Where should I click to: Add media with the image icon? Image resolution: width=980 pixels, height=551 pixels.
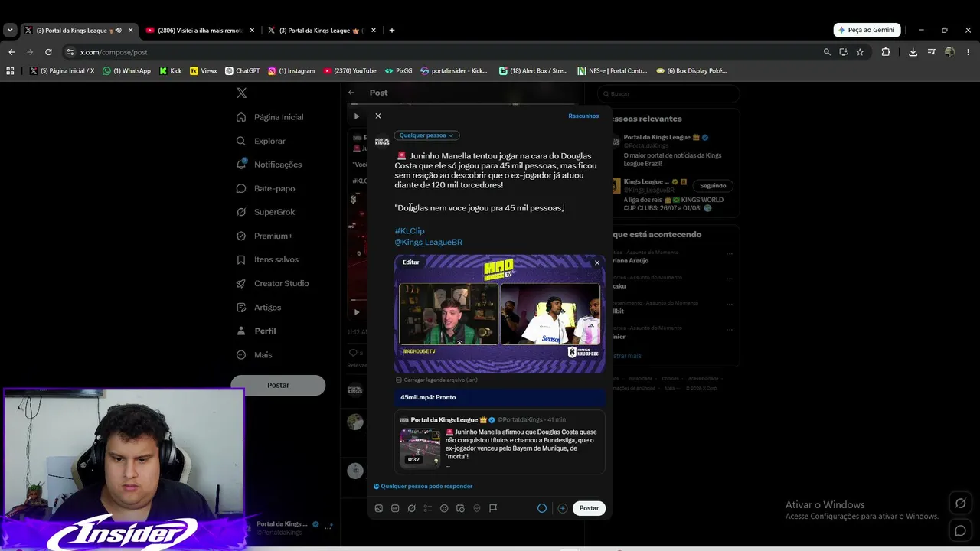pos(378,508)
